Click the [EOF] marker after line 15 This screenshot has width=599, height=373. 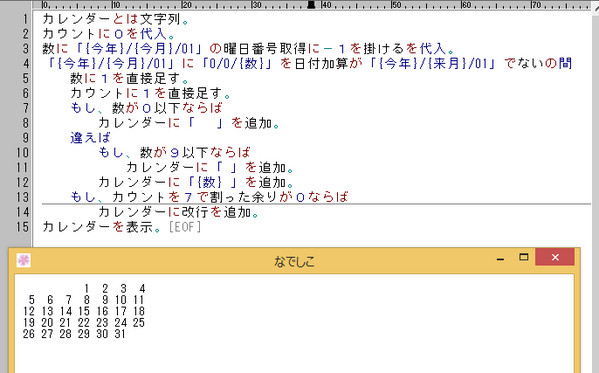coord(185,227)
